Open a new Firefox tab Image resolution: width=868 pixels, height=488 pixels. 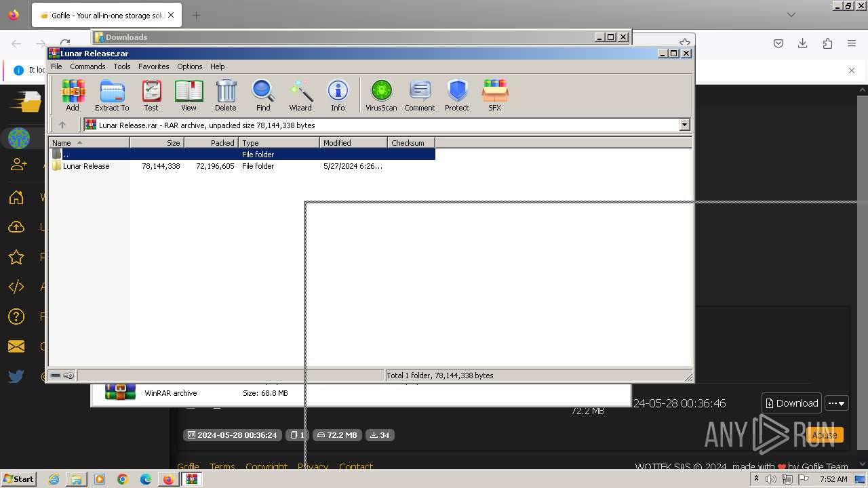(x=196, y=15)
